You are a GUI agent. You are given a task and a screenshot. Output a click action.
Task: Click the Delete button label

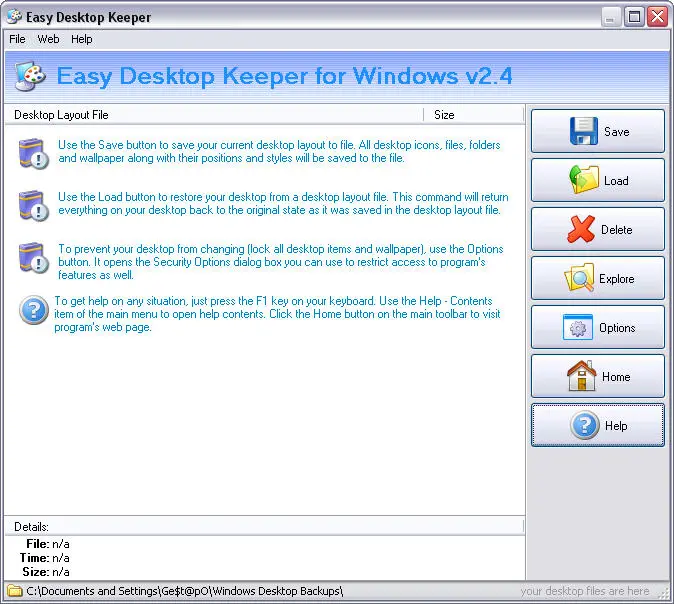(x=616, y=230)
